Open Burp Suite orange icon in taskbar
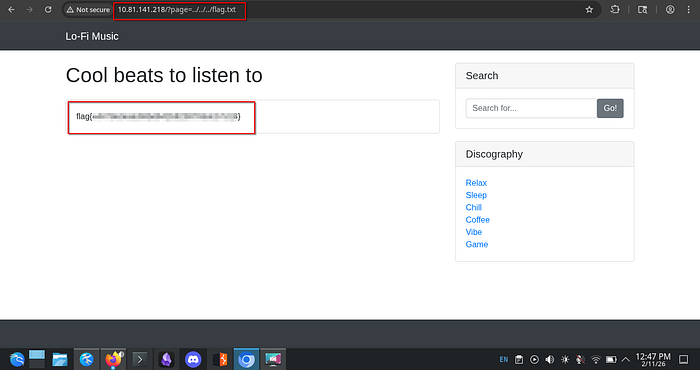 (x=220, y=359)
